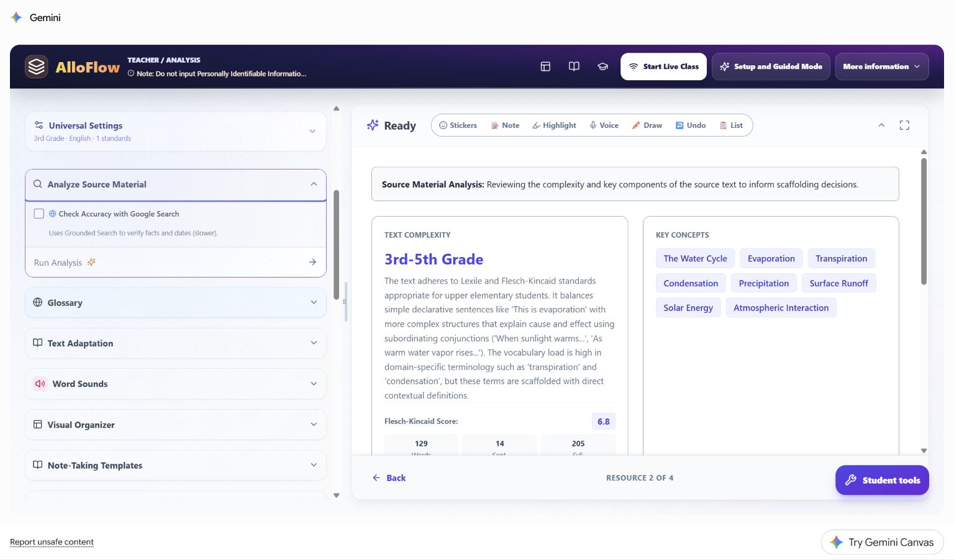Collapse the Analyze Source Material section

point(176,184)
